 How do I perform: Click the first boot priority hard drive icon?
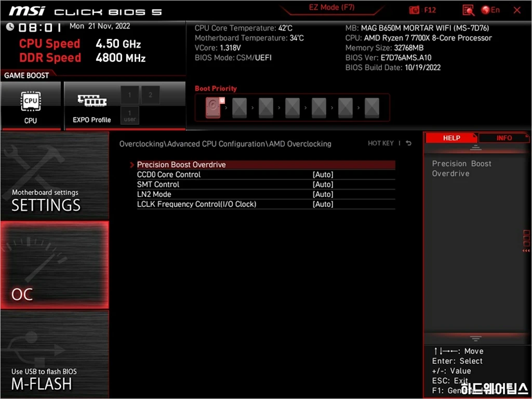click(214, 108)
